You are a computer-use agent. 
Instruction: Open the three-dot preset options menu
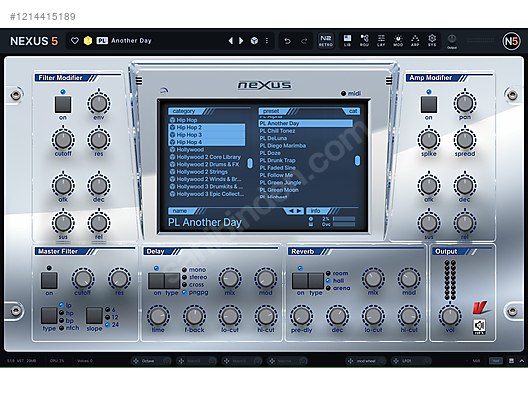click(267, 41)
